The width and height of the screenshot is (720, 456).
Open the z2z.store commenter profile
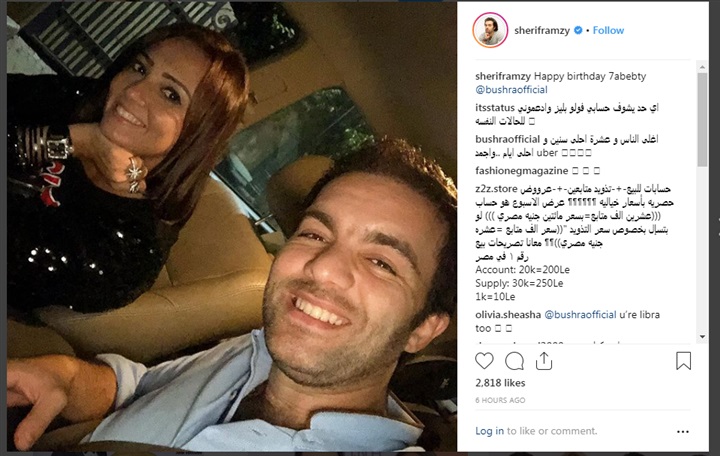point(496,189)
